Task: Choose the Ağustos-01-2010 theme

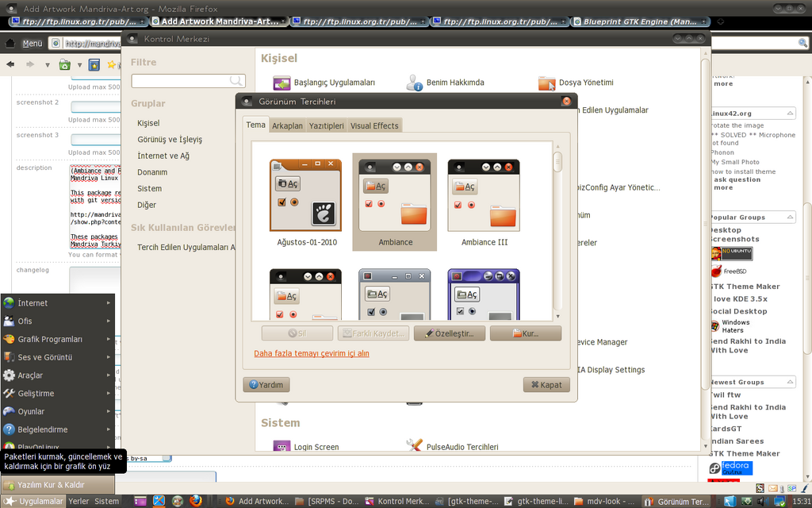Action: point(306,202)
